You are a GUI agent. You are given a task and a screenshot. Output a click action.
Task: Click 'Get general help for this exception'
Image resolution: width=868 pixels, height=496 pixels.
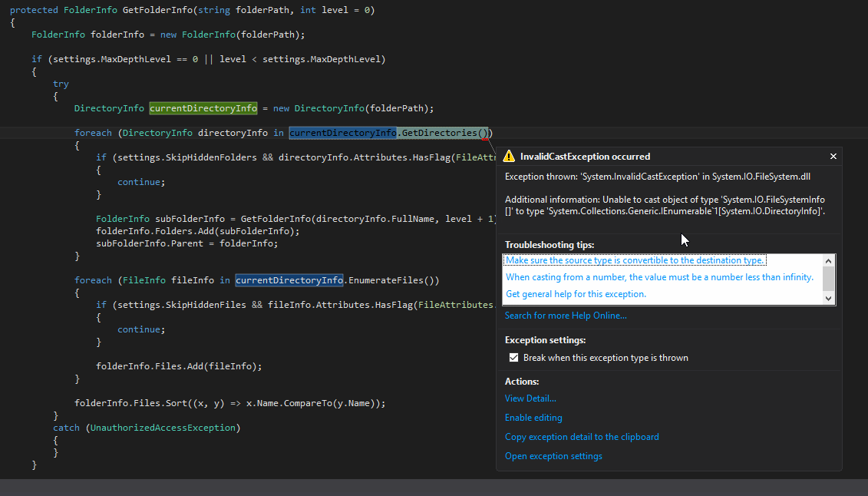pyautogui.click(x=576, y=294)
